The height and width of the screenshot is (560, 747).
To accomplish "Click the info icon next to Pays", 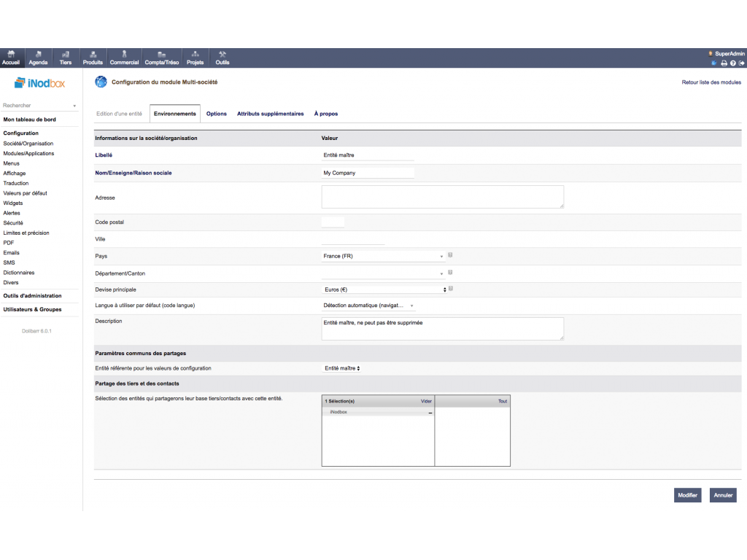I will coord(451,255).
